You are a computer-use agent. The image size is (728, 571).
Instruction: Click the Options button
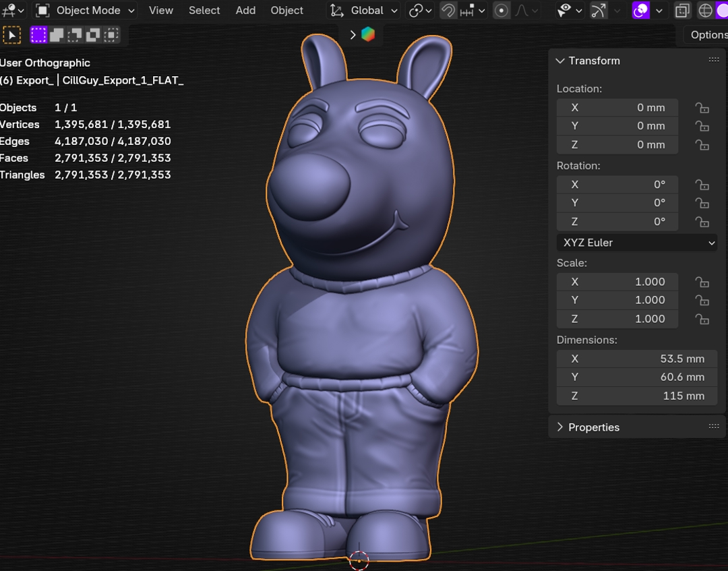tap(708, 35)
